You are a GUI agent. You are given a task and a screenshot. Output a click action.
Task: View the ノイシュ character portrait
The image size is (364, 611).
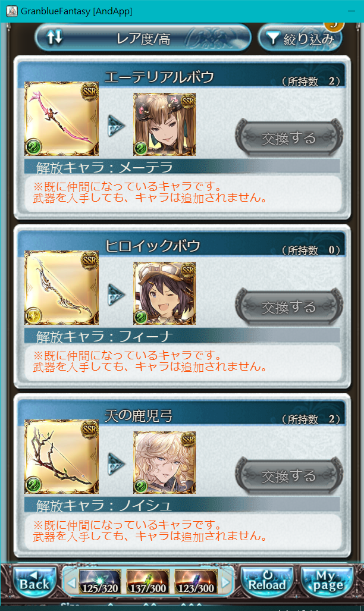pyautogui.click(x=165, y=462)
